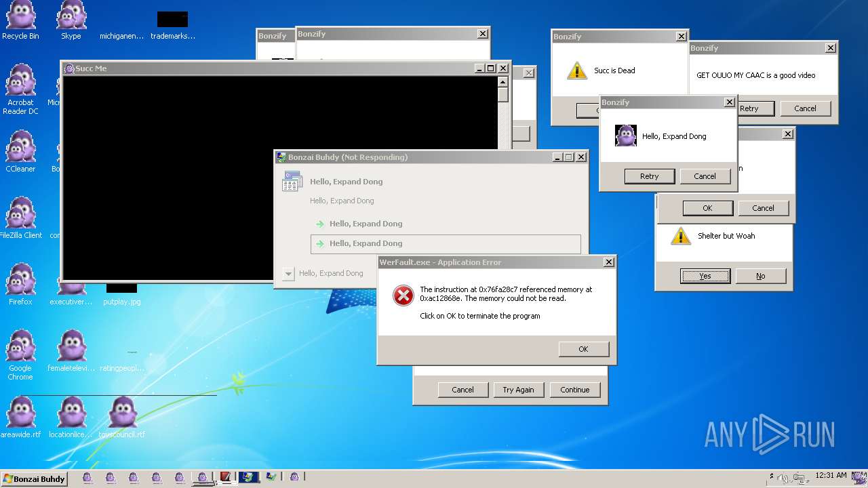Open the trademarks... desktop file
The height and width of the screenshot is (488, 868).
coord(173,25)
